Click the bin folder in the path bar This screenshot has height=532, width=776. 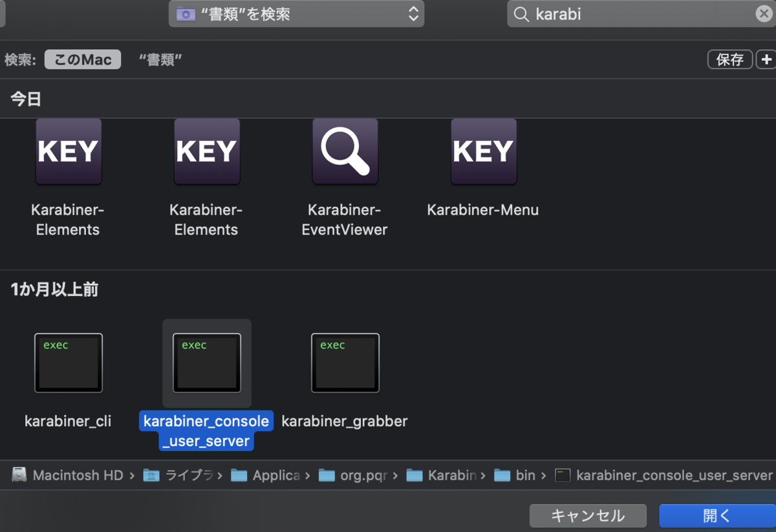point(515,475)
